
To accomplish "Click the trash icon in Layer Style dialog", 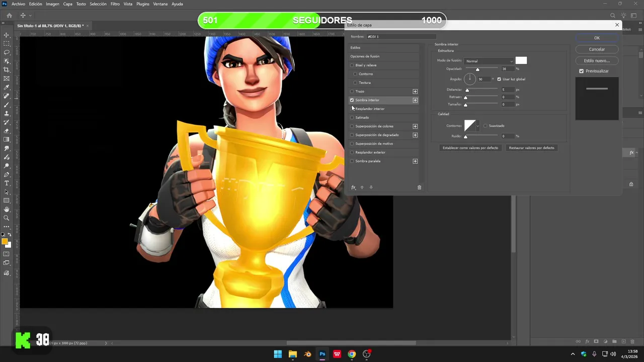I will 419,188.
